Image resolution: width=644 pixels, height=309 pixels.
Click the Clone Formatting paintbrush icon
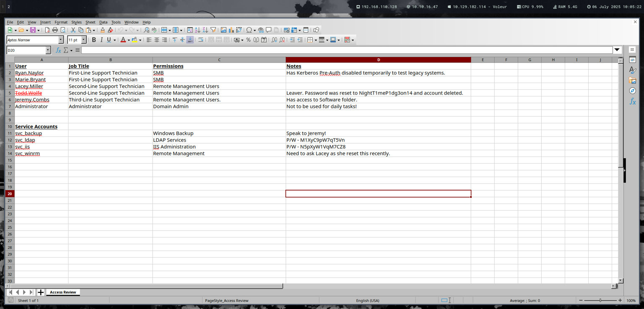pyautogui.click(x=102, y=30)
